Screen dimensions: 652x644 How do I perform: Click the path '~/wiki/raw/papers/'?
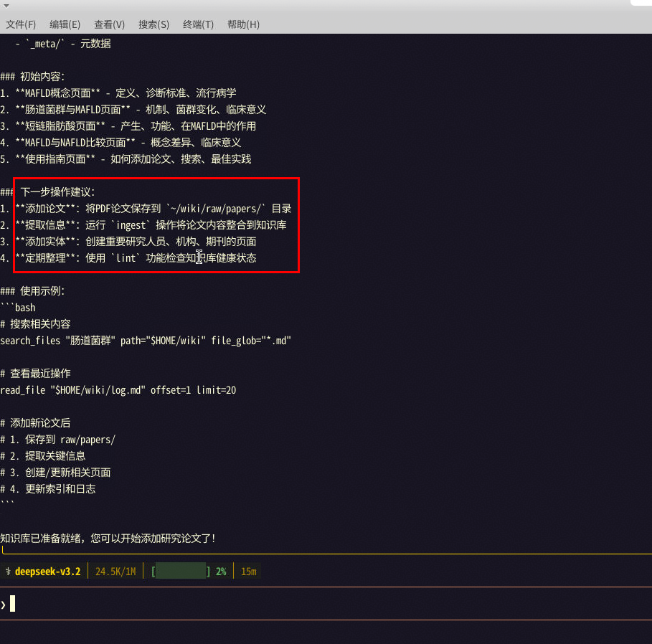point(215,209)
